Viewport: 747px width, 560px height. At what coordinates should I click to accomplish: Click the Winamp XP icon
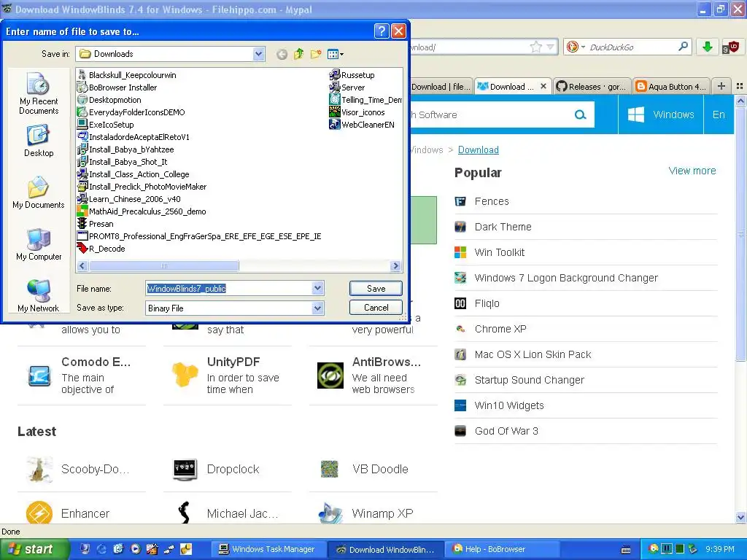[x=330, y=513]
